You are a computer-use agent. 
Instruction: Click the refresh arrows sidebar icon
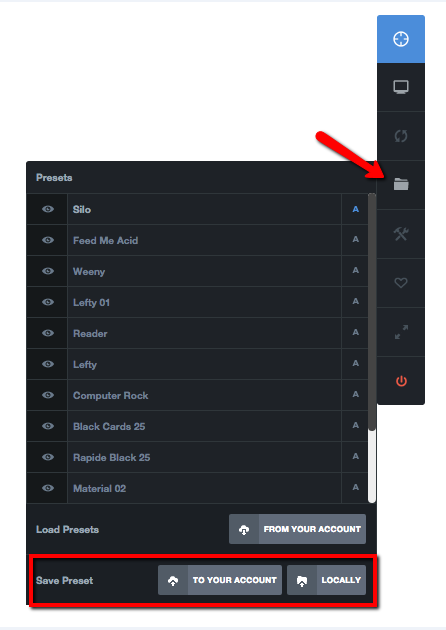click(x=401, y=136)
